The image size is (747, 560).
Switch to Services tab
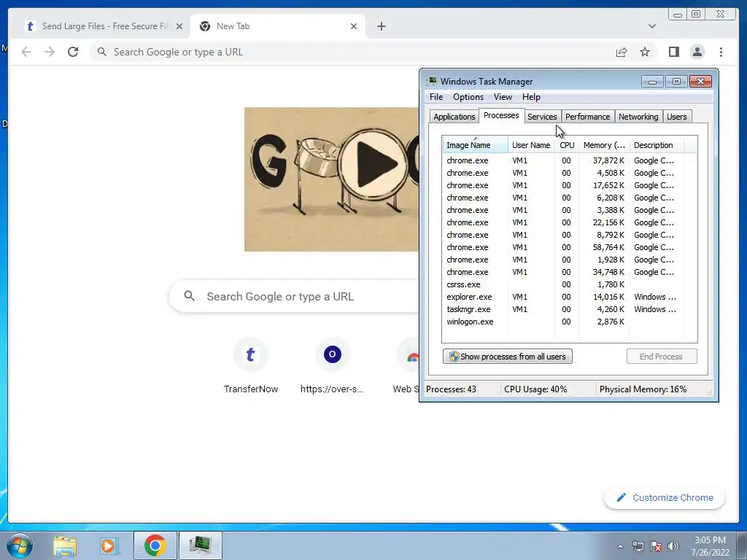coord(542,117)
